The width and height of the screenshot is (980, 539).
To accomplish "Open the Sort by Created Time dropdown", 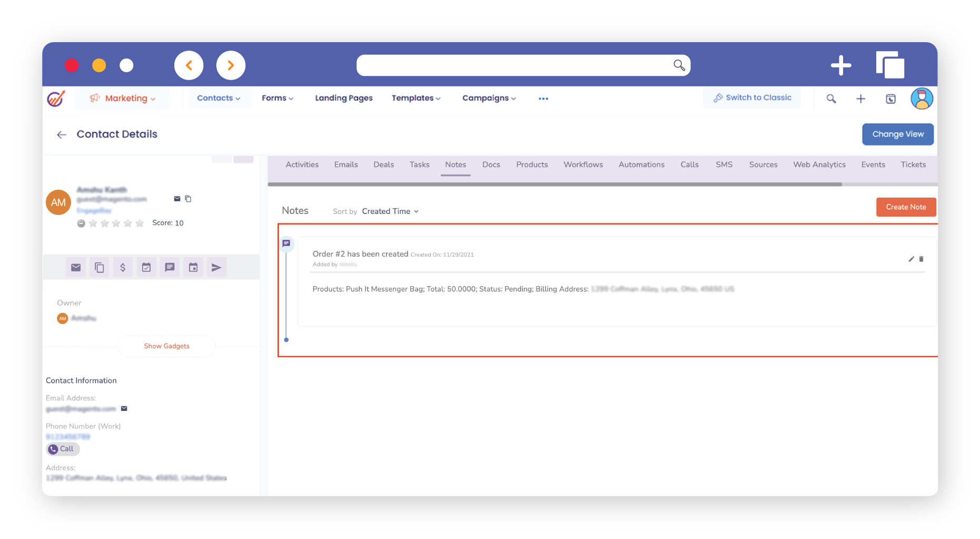I will pyautogui.click(x=390, y=211).
